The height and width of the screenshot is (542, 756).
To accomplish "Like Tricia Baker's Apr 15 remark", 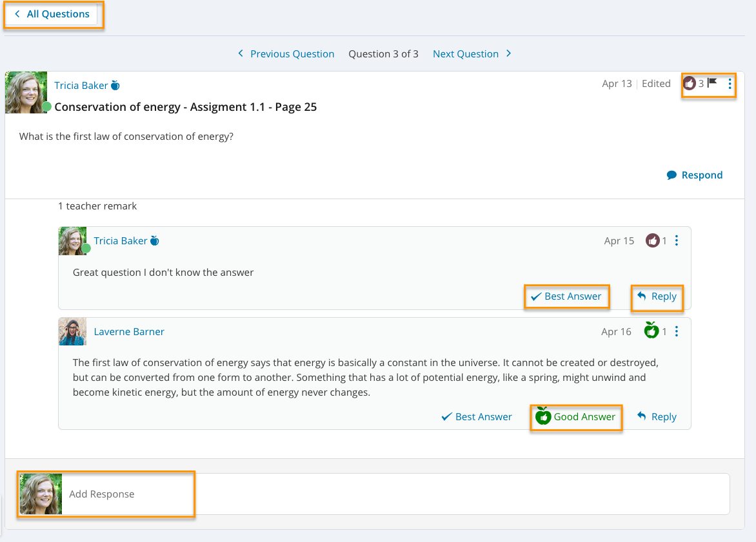I will (653, 240).
